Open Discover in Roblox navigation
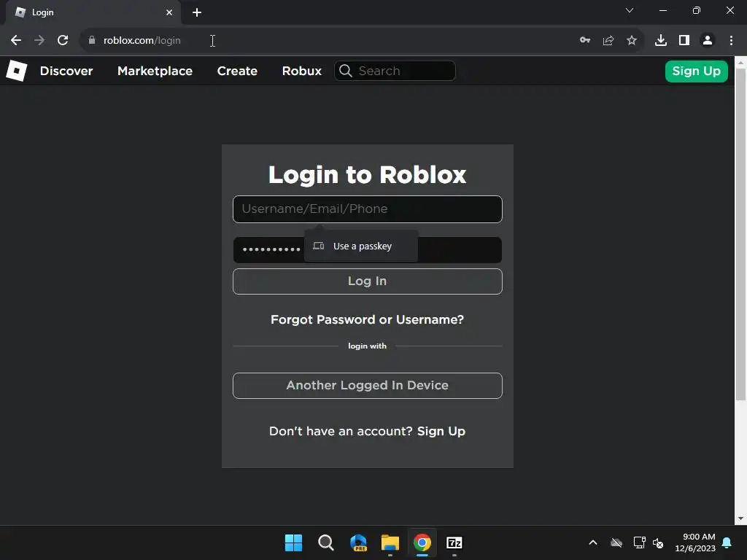747x560 pixels. click(x=66, y=71)
